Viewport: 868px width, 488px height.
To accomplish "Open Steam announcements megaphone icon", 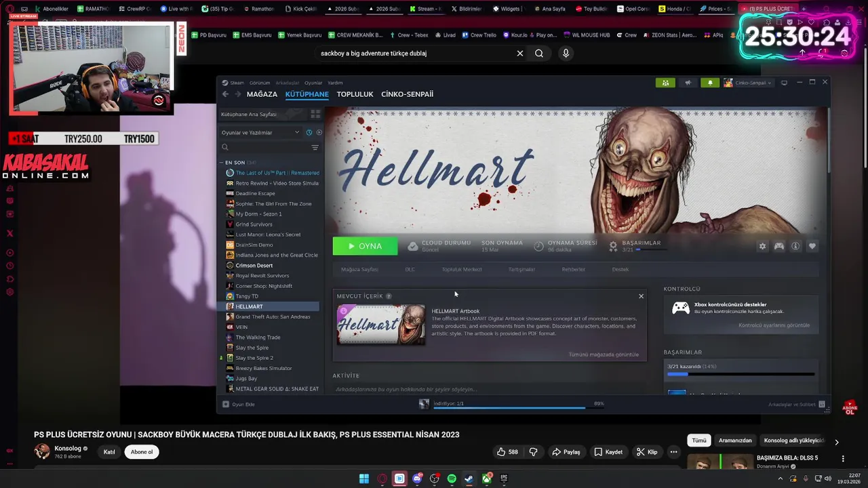I will (688, 83).
